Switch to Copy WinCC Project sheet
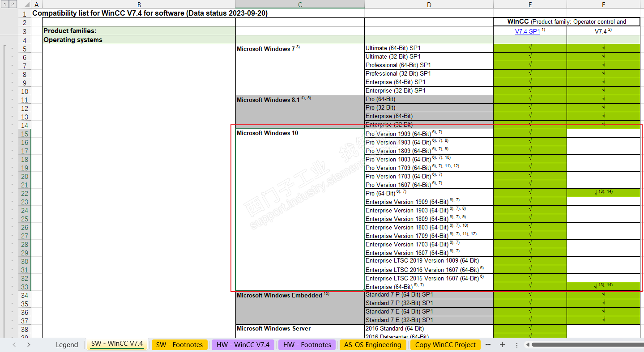Viewport: 644px width, 352px height. click(445, 344)
